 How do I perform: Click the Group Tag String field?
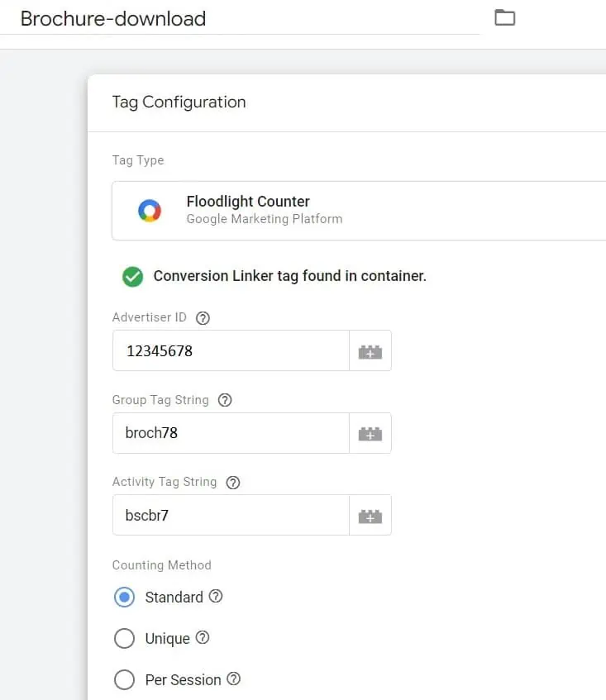click(x=231, y=433)
